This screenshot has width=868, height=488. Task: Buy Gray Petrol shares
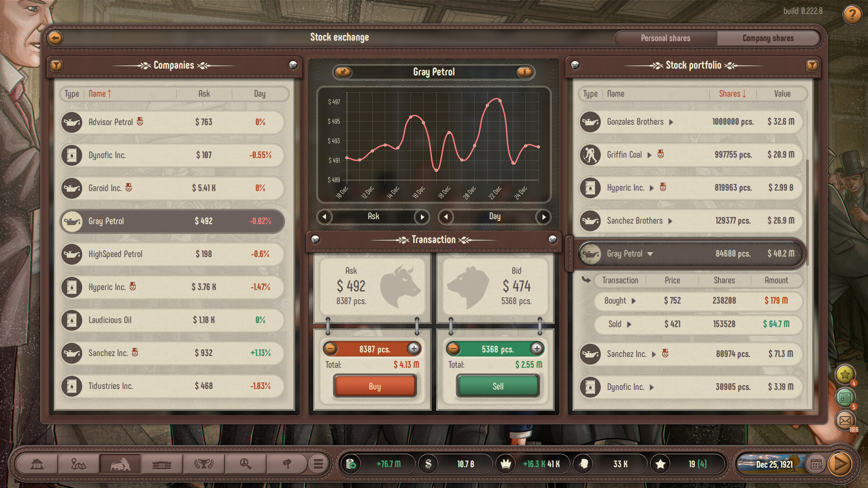click(374, 386)
